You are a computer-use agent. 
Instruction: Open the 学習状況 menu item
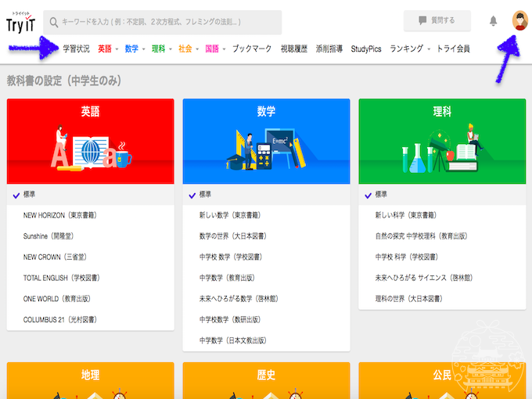click(x=76, y=49)
